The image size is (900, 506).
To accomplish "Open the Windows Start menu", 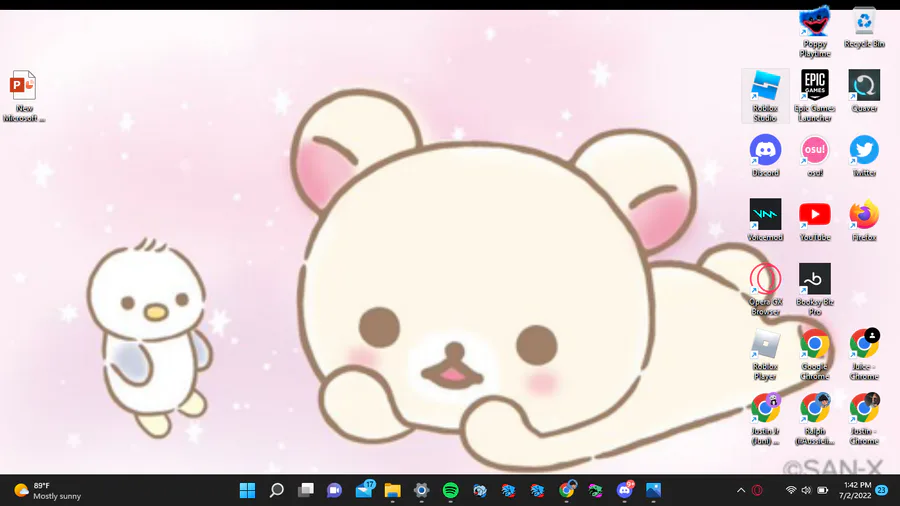I will point(247,491).
